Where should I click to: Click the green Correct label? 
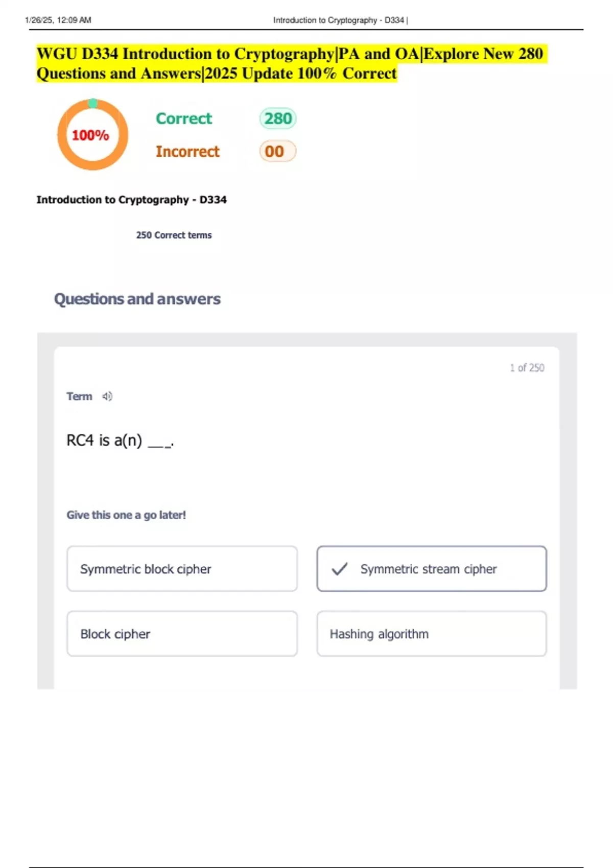[183, 118]
